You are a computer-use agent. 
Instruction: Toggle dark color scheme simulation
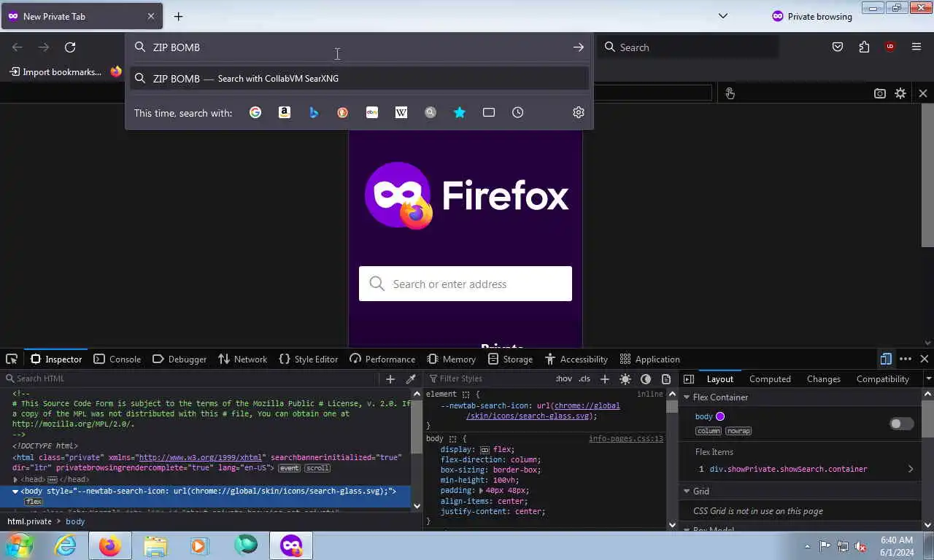tap(646, 379)
